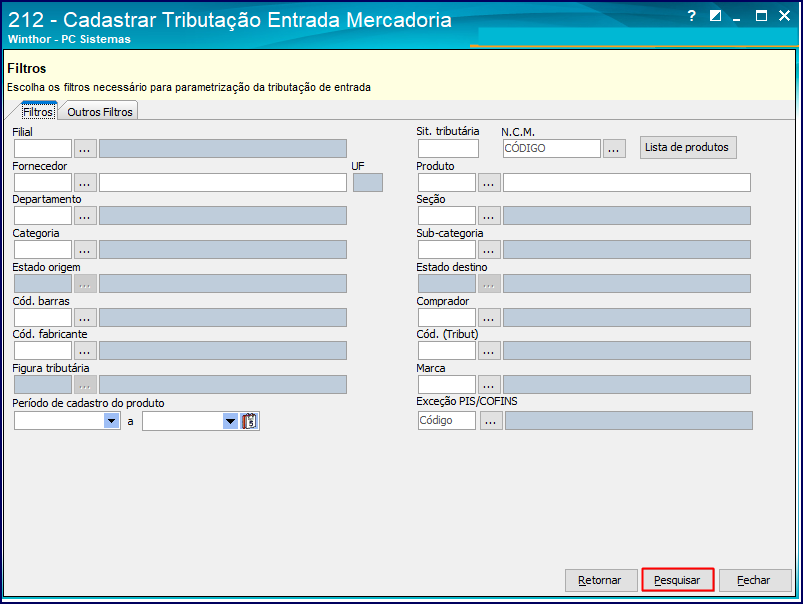Click the N.C.M. CÓDIGO field
803x604 pixels.
(x=552, y=149)
